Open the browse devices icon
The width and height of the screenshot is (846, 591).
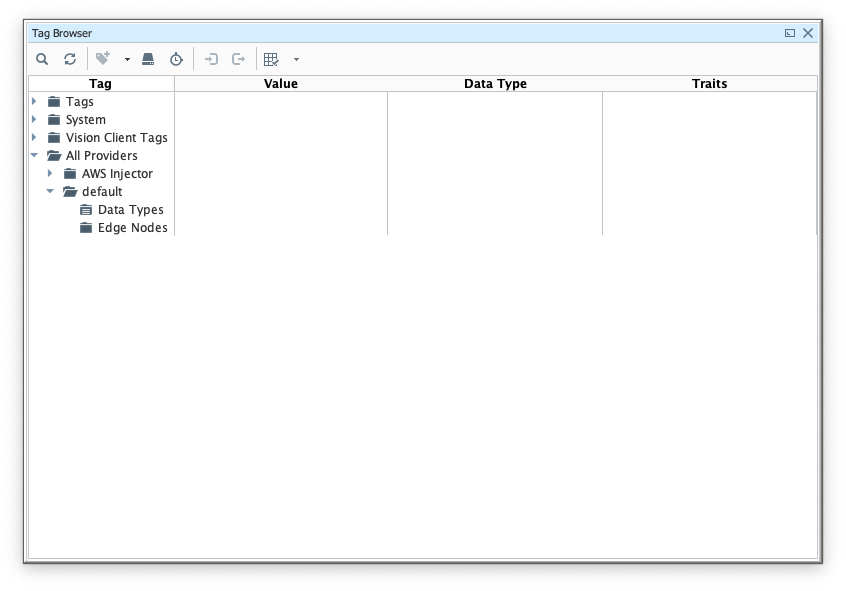(148, 60)
